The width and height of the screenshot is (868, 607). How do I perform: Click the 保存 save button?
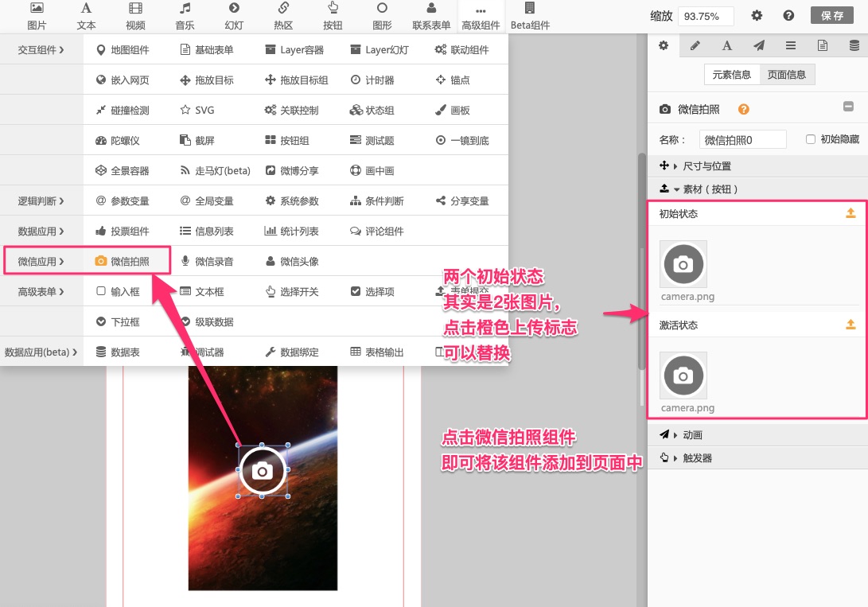coord(833,16)
